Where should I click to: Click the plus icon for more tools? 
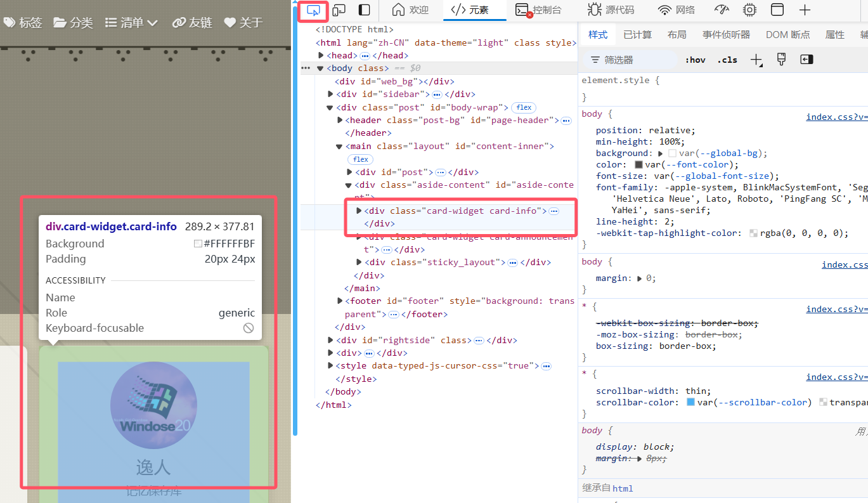pos(805,10)
